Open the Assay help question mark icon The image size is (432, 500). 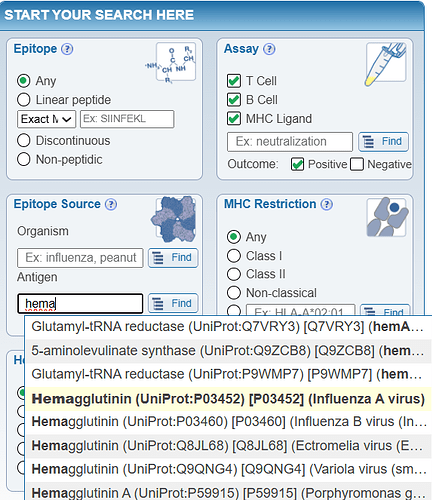click(269, 49)
